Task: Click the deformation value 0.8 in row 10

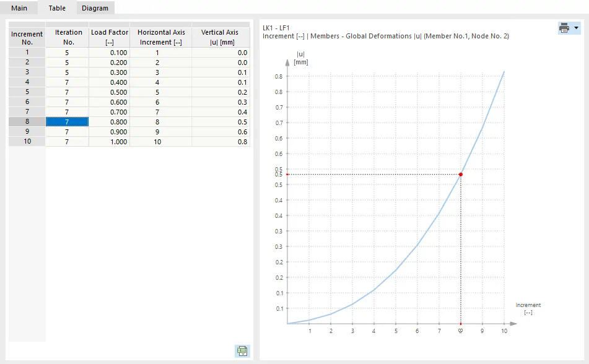Action: 242,141
